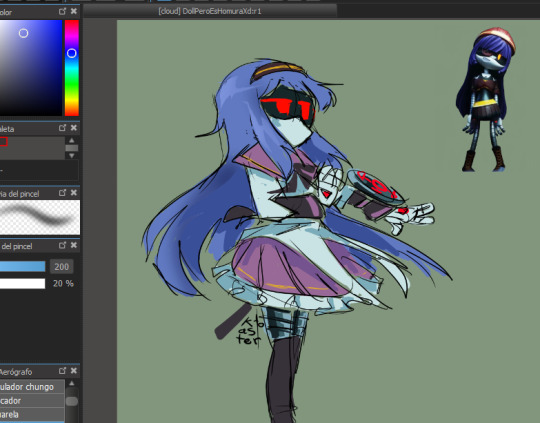Select the brush ending in 'arela'
This screenshot has height=423, width=540.
point(32,414)
